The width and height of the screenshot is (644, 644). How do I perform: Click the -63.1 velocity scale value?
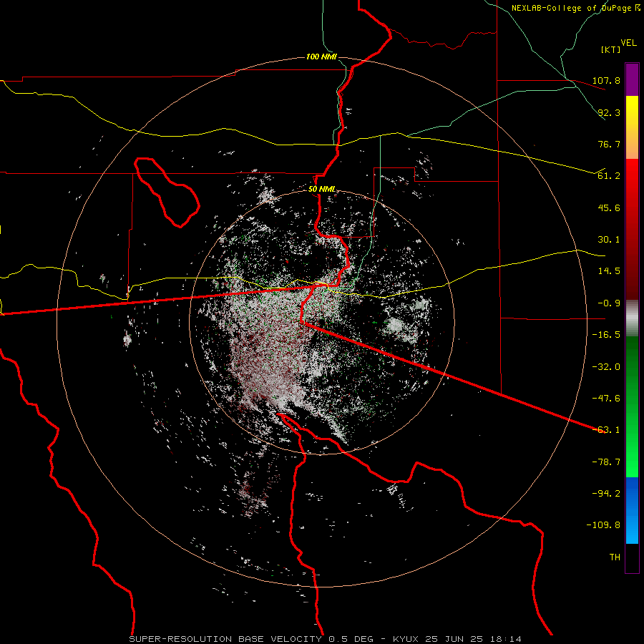(x=606, y=430)
